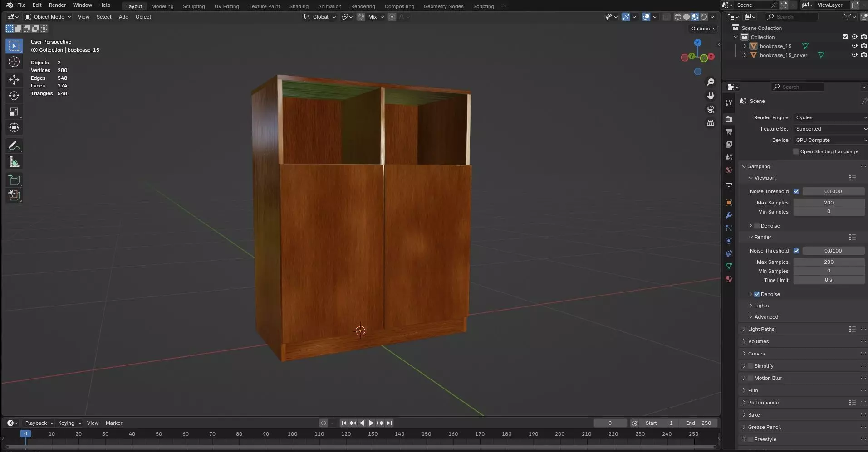Switch orthographic perspective grid icon

click(x=711, y=123)
